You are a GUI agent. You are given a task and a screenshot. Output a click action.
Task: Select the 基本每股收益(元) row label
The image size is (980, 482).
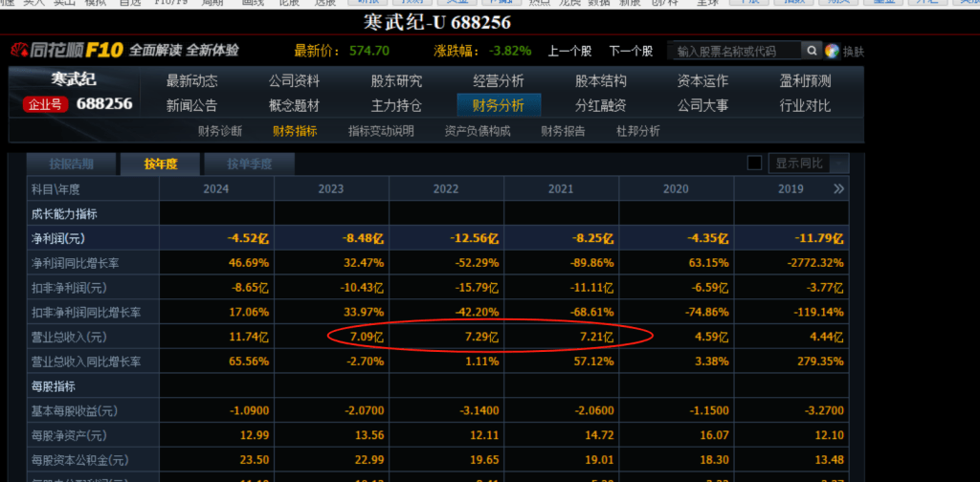[75, 411]
